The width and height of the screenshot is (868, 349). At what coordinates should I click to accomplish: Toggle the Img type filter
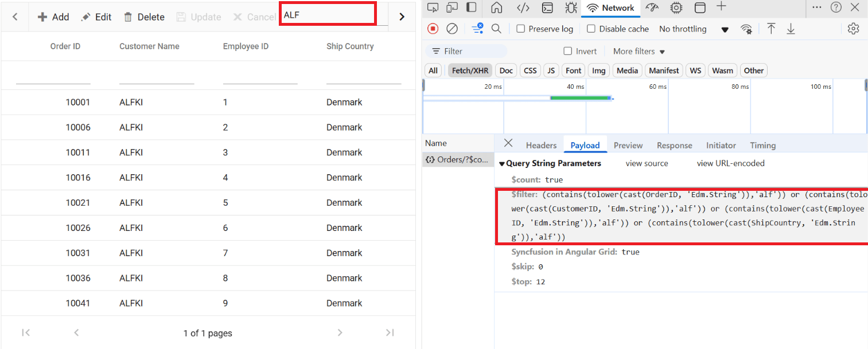point(598,70)
